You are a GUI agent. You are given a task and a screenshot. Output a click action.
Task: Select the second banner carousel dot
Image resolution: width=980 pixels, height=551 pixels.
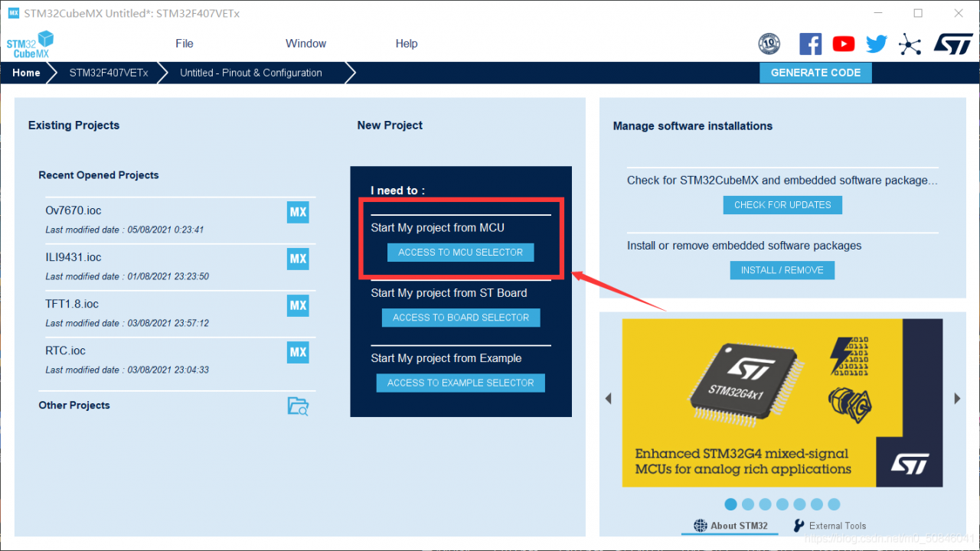point(748,504)
